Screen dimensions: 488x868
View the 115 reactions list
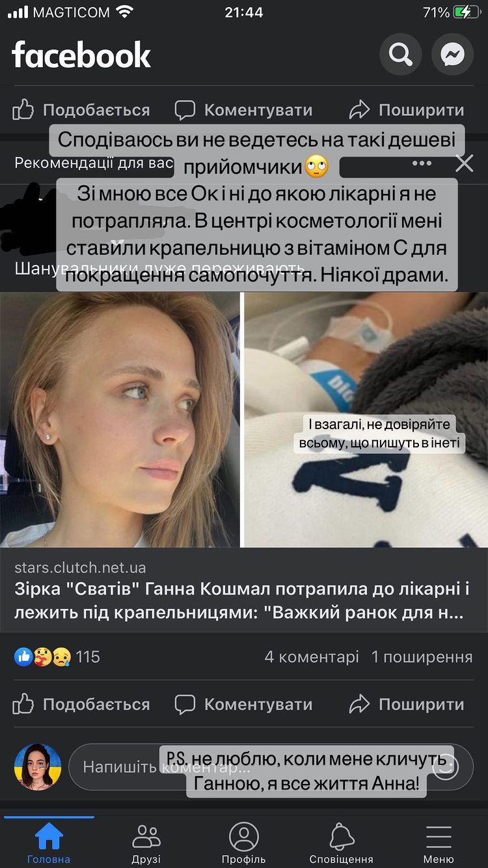(57, 656)
